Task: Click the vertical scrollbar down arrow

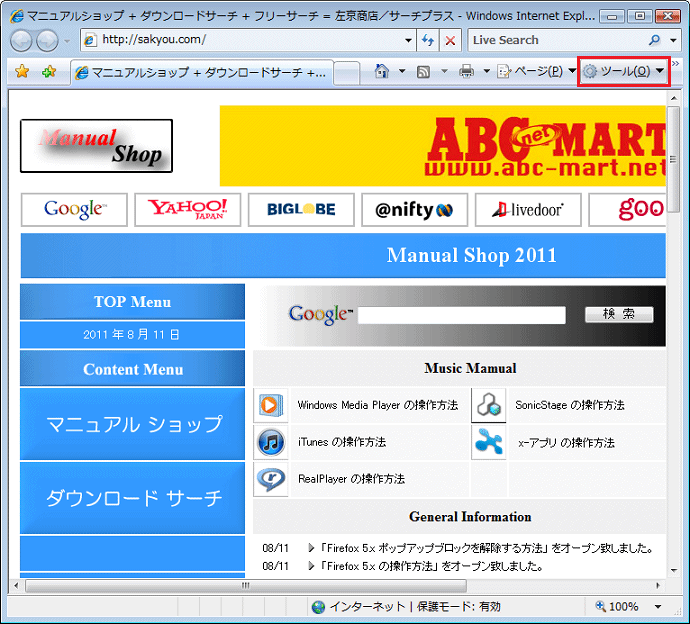Action: click(674, 570)
